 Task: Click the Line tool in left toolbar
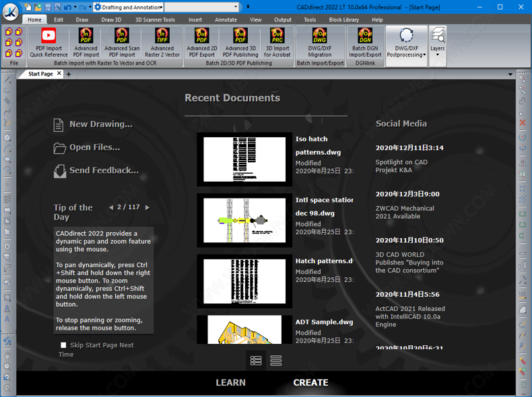click(x=7, y=80)
